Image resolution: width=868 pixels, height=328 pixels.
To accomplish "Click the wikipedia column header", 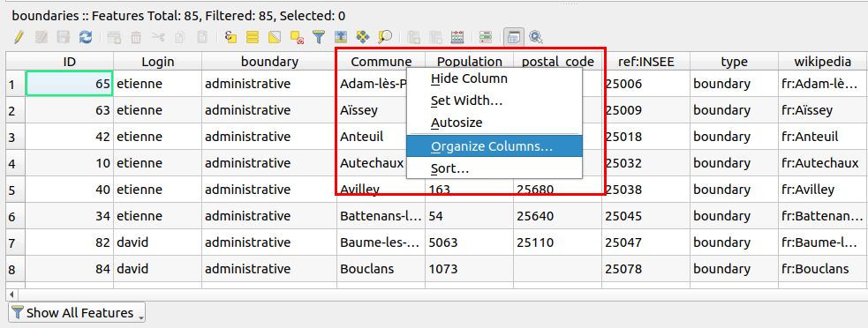I will pos(823,62).
